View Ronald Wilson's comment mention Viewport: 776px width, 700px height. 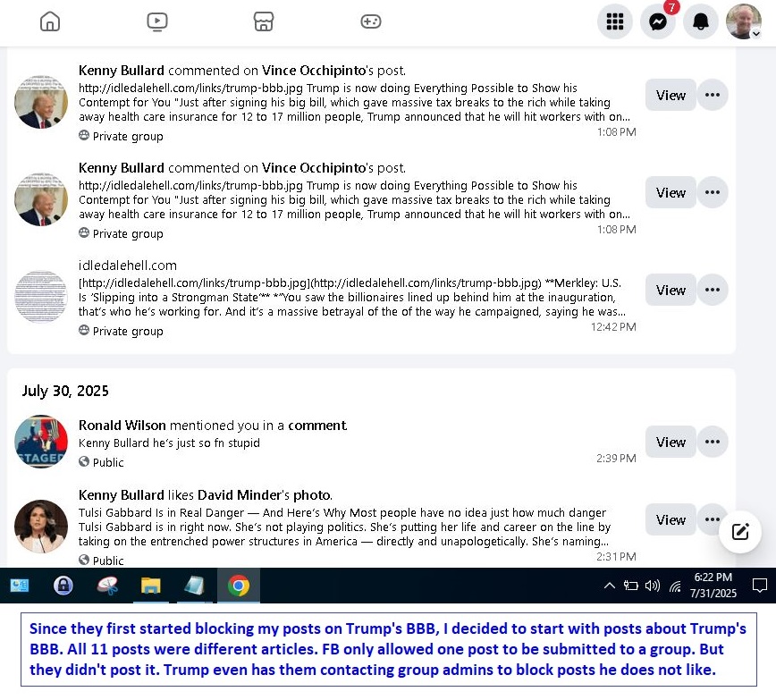671,442
